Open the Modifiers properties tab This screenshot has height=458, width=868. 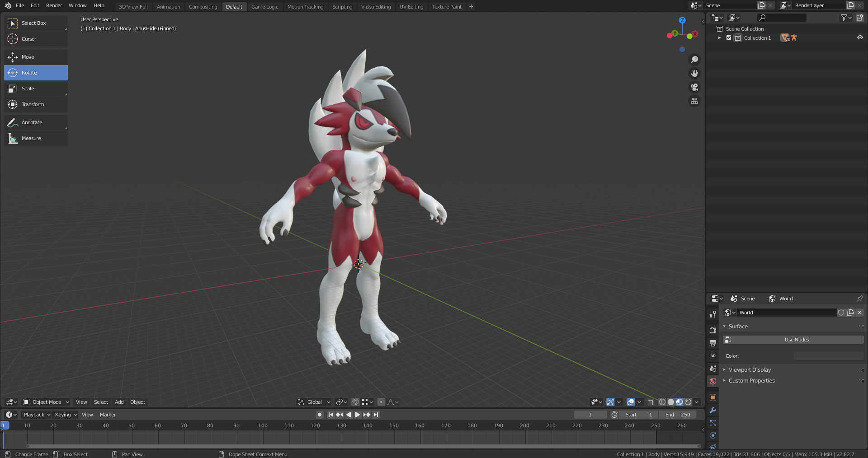click(713, 410)
